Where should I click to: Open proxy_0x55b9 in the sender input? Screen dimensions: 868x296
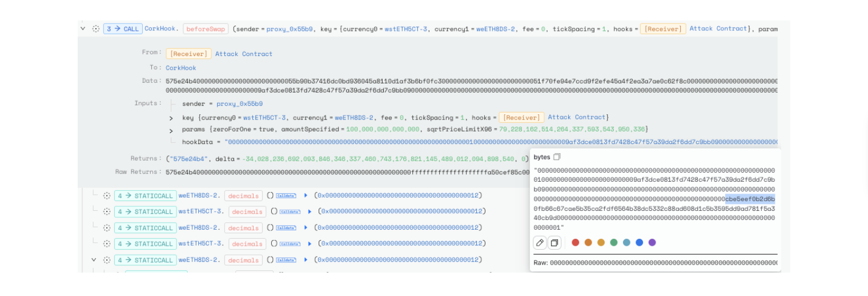[239, 104]
